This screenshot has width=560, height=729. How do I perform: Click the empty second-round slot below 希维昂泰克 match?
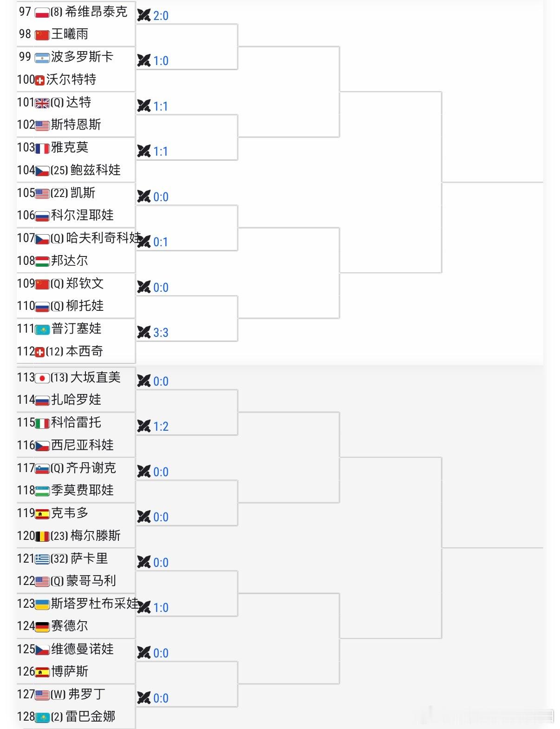[187, 36]
